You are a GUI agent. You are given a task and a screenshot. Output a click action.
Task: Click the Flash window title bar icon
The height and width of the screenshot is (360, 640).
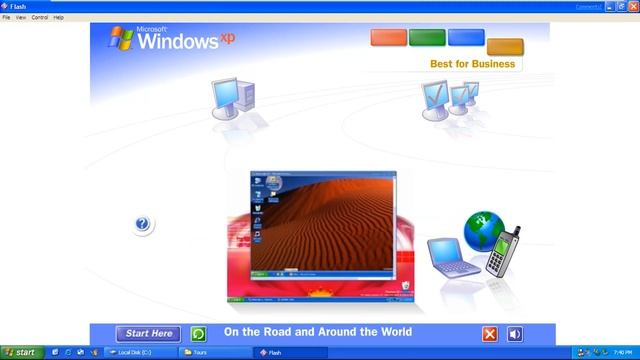pos(4,6)
